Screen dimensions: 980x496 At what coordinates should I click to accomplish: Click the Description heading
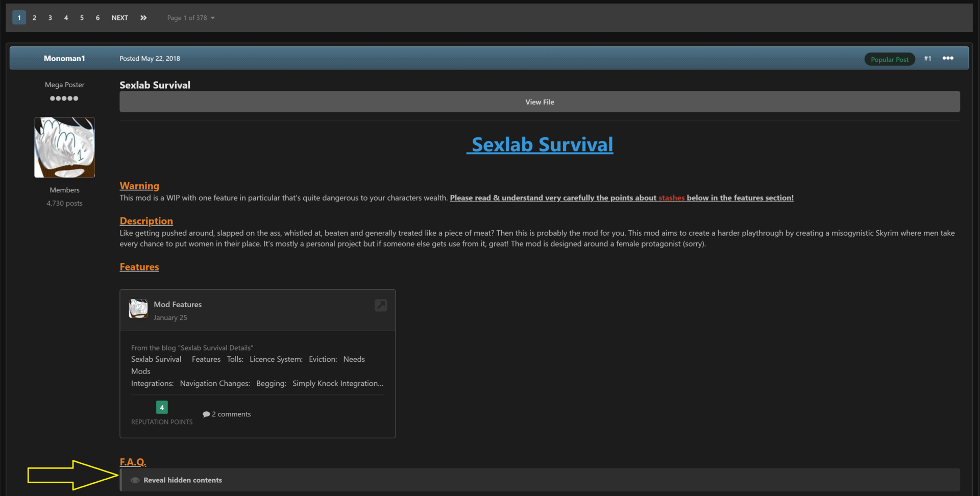(146, 221)
